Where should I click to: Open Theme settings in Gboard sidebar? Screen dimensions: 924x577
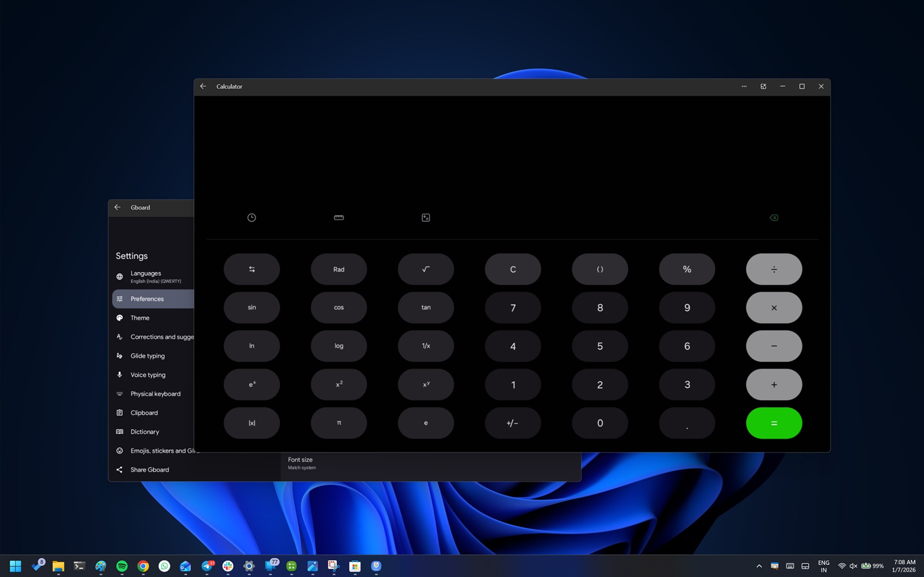tap(140, 318)
